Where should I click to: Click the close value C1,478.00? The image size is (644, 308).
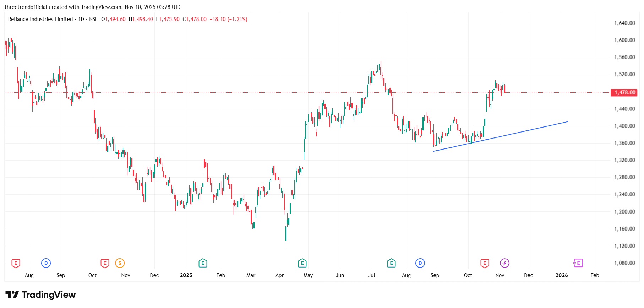click(x=195, y=19)
